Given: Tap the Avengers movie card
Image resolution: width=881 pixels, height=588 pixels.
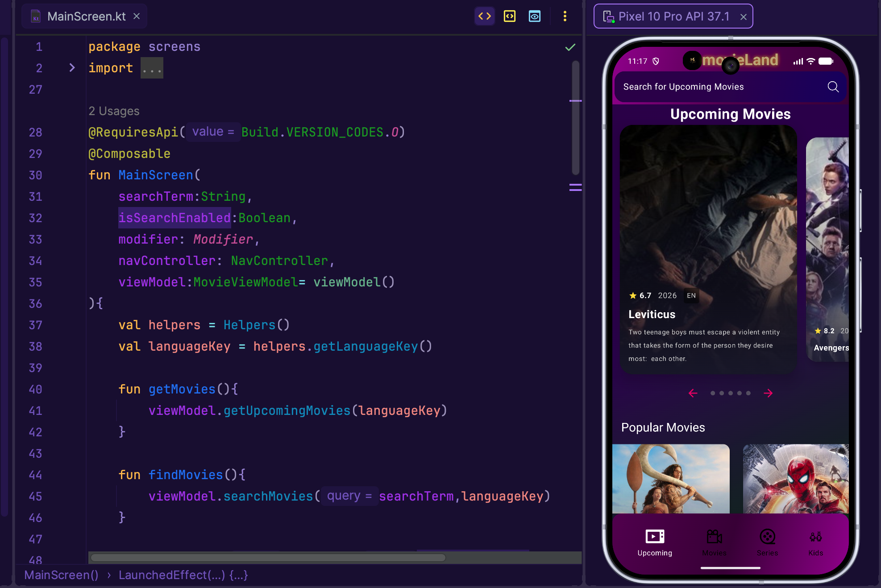Looking at the screenshot, I should click(x=827, y=249).
